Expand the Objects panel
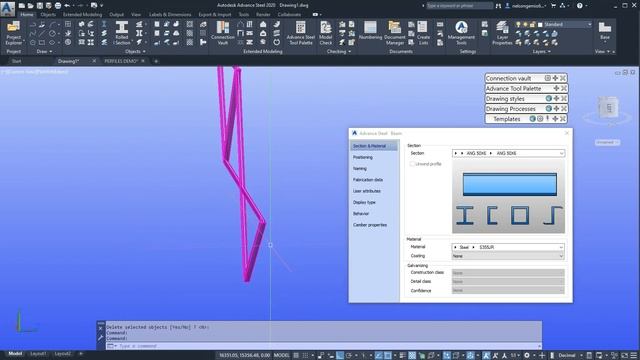Screen dimensions: 640x360 (x=135, y=51)
